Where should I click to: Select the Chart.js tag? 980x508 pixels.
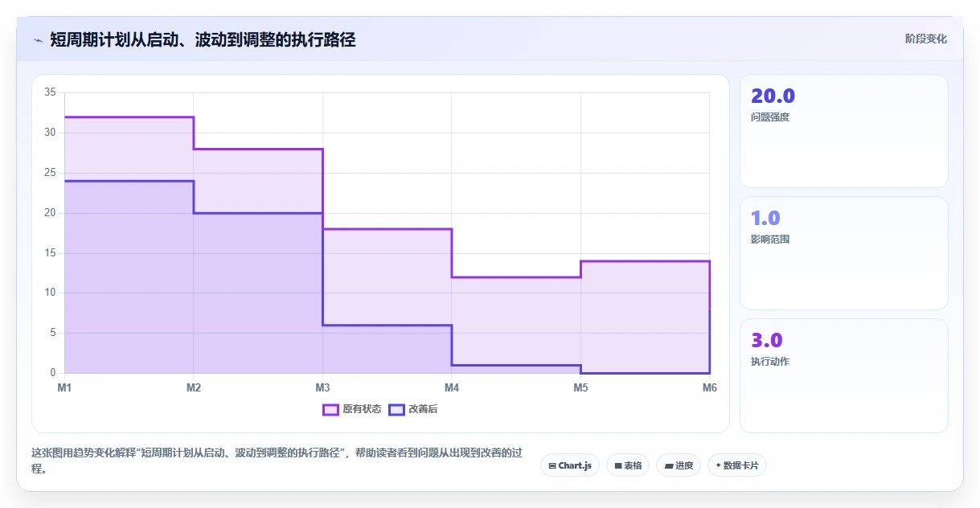pos(570,465)
